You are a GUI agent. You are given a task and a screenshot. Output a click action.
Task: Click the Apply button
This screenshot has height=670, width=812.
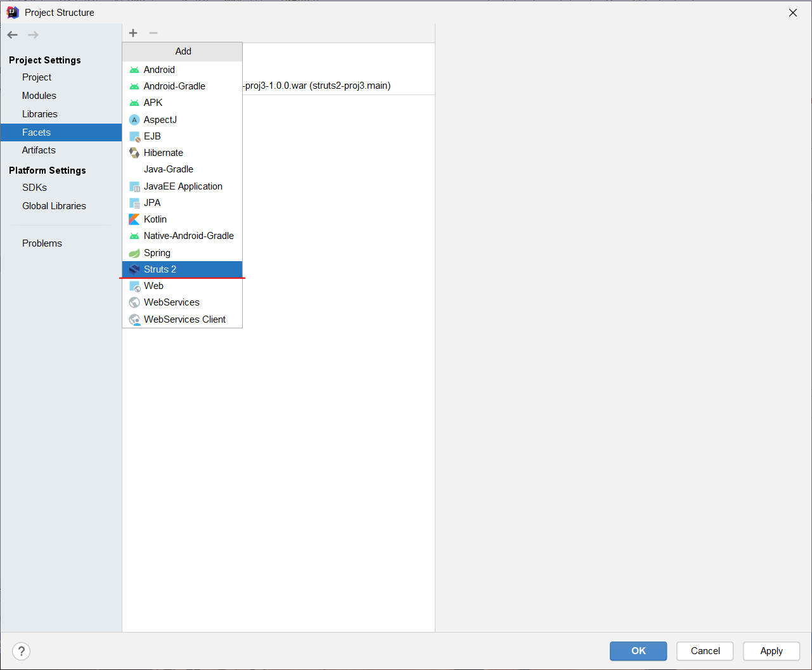771,651
